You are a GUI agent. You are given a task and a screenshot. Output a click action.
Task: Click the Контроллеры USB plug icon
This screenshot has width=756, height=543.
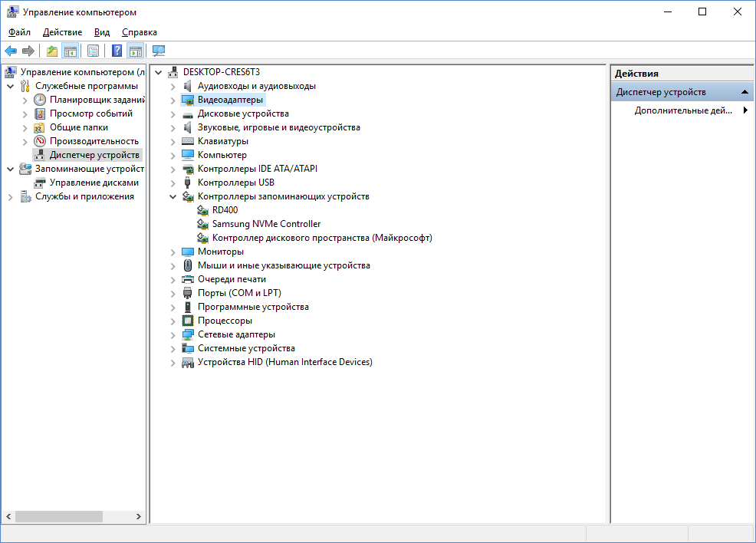click(x=188, y=183)
